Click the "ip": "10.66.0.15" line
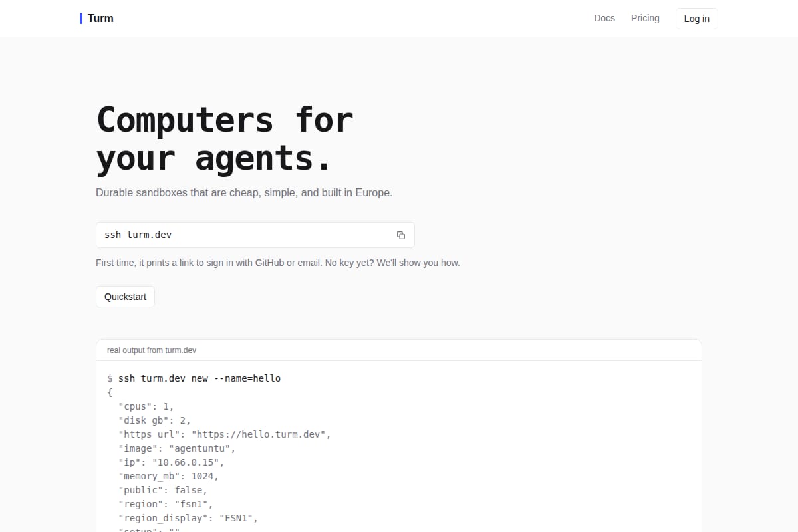 171,462
